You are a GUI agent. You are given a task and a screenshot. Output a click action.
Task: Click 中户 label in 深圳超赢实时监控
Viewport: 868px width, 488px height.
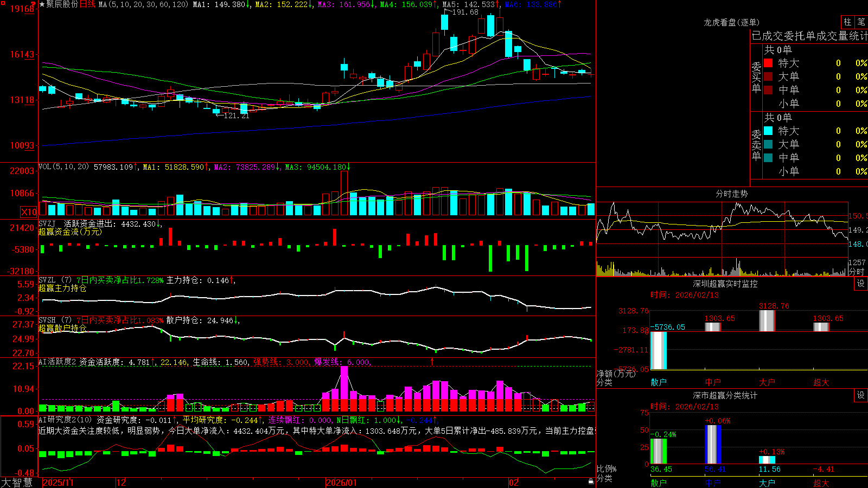pyautogui.click(x=713, y=382)
